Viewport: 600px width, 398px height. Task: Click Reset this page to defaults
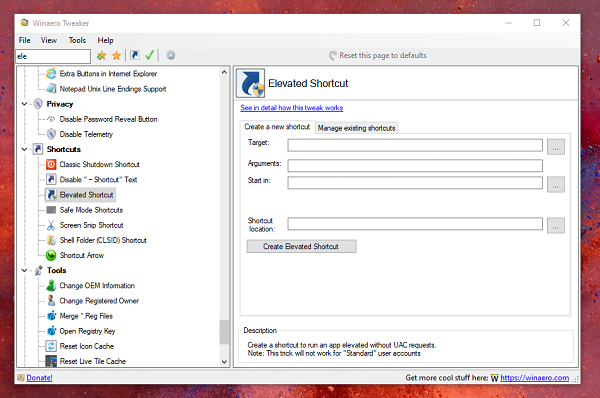378,55
